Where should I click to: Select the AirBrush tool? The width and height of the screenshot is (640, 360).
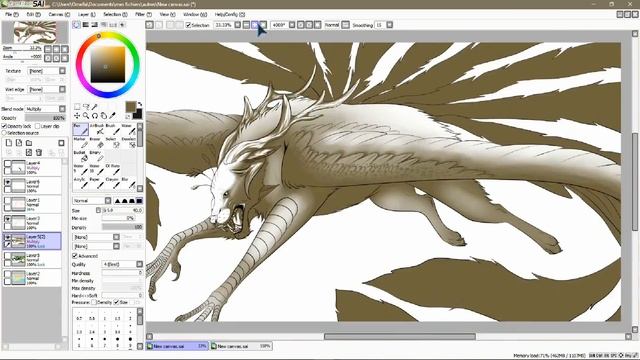coord(97,129)
